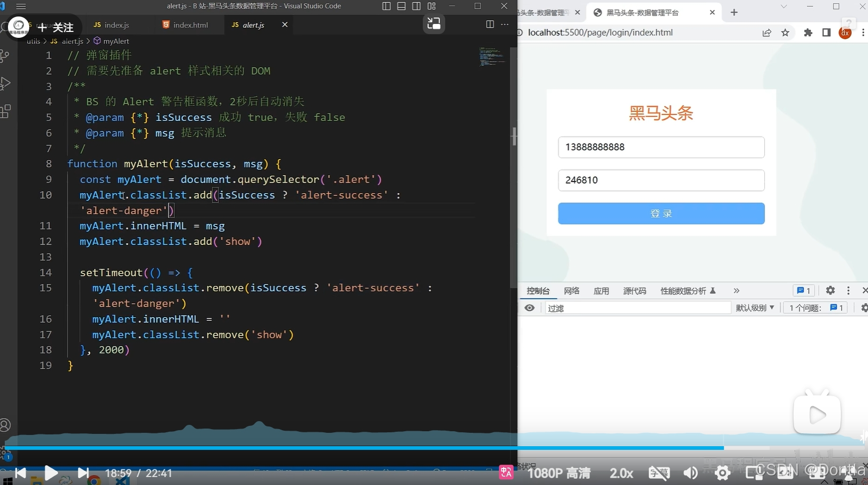Screen dimensions: 868x485
Task: Select the alert.js editor tab
Action: point(253,25)
